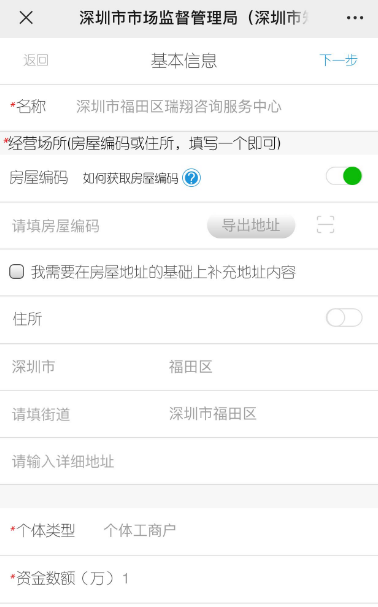Image resolution: width=378 pixels, height=607 pixels.
Task: Toggle the 房屋编码 green switch
Action: pos(344,176)
